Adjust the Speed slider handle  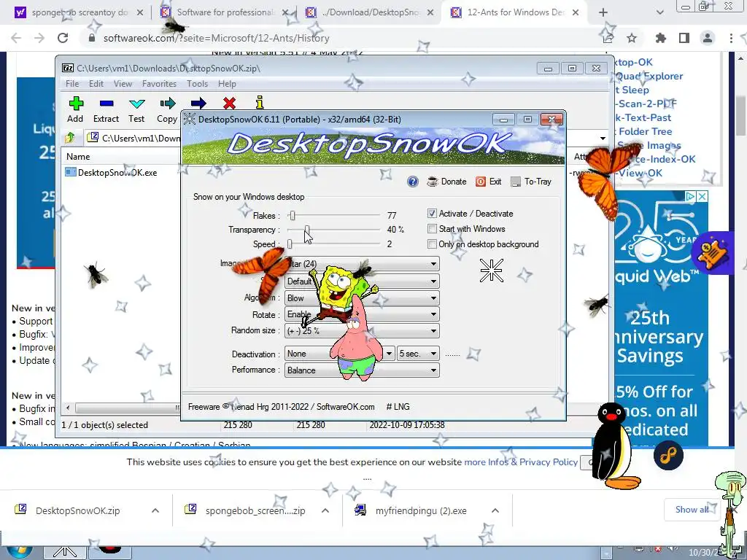290,244
